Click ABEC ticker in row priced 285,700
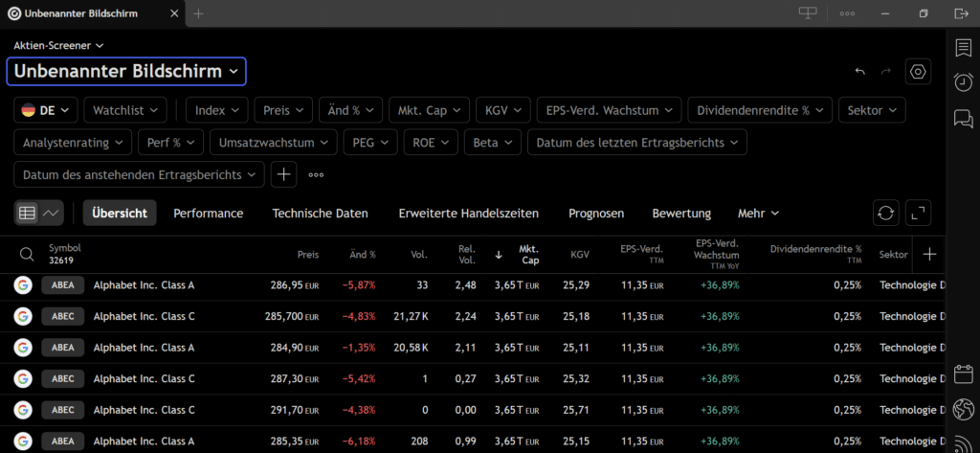Image resolution: width=980 pixels, height=453 pixels. [x=62, y=317]
